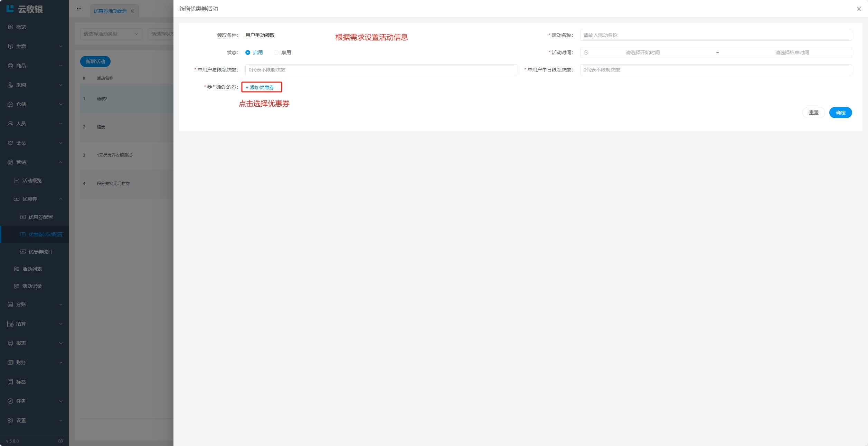868x446 pixels.
Task: Go to 优惠券配置 menu item
Action: [40, 217]
